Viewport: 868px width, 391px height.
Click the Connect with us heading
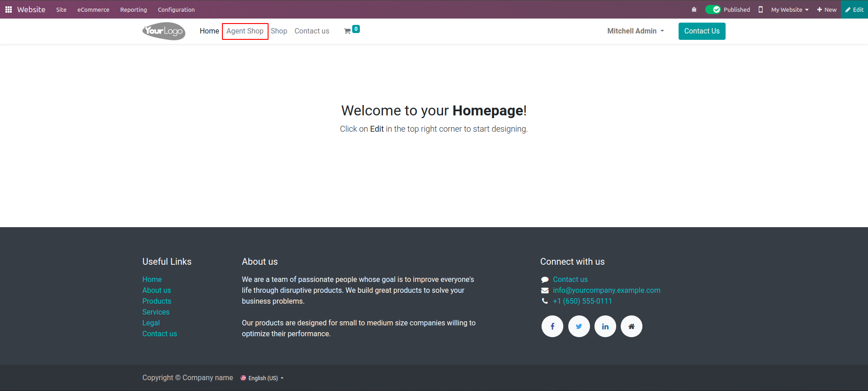coord(572,262)
